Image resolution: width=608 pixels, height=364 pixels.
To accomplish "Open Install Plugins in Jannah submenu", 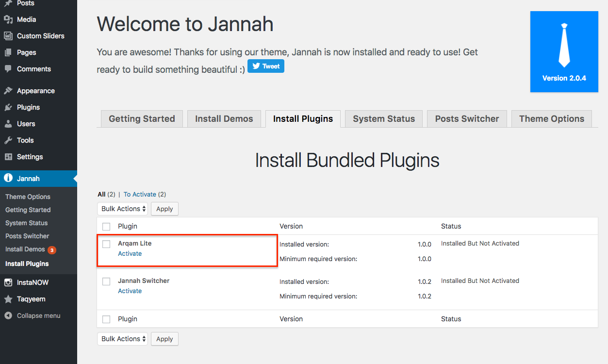I will [27, 264].
